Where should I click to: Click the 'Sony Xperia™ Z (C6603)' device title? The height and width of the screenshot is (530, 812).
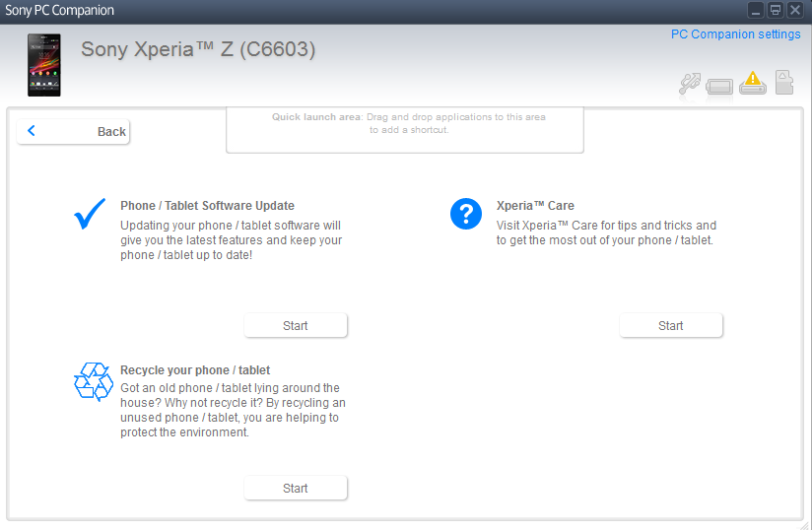coord(198,49)
